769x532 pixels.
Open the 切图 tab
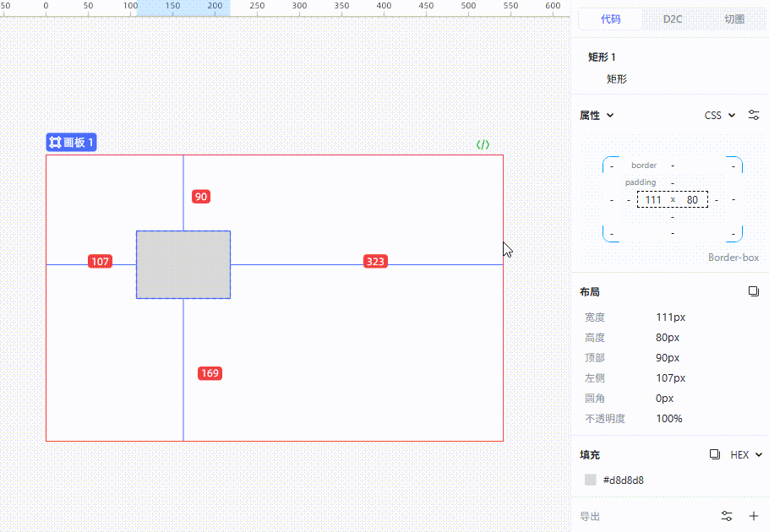pos(734,19)
